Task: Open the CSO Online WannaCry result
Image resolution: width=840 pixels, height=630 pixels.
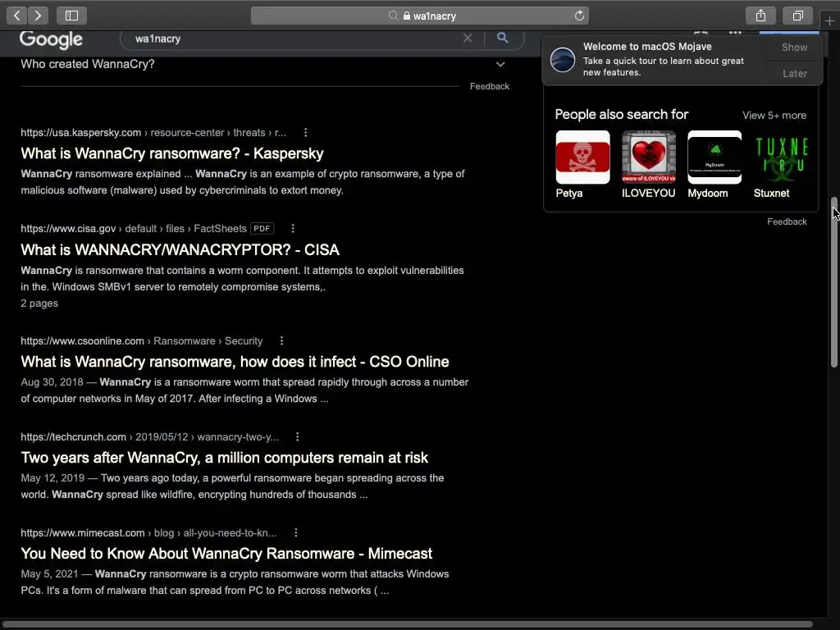Action: point(235,362)
